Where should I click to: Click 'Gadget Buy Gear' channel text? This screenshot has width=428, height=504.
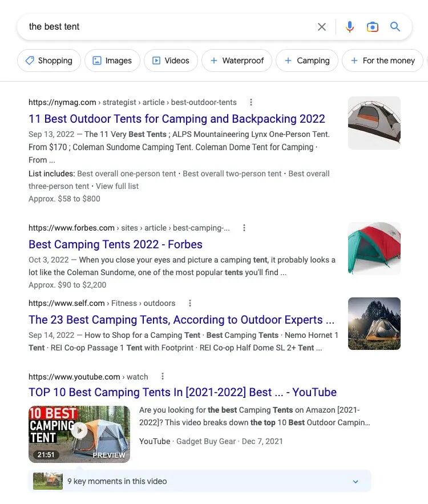pos(206,441)
